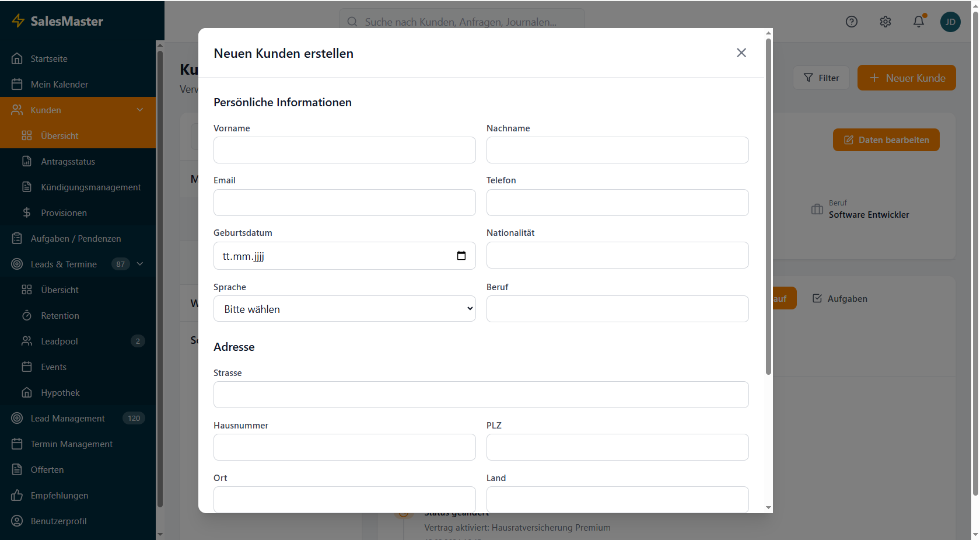Close the Neuen Kunden erstellen dialog
The width and height of the screenshot is (980, 540).
click(741, 53)
